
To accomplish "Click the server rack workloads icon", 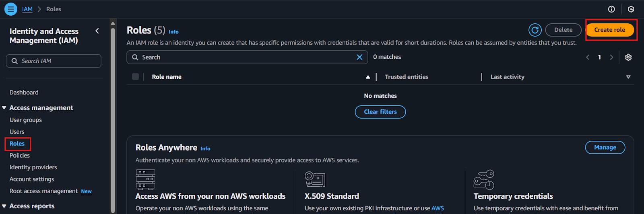I will pyautogui.click(x=146, y=180).
